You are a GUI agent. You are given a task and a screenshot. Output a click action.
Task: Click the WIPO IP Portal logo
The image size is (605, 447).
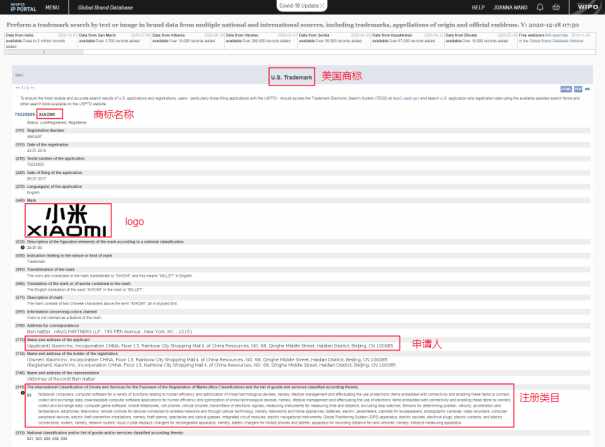23,7
